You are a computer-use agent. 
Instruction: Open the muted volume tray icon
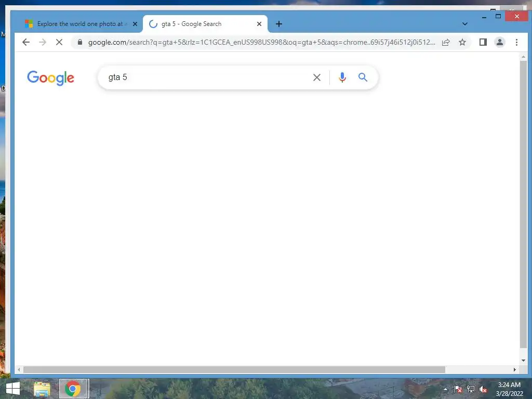click(483, 389)
